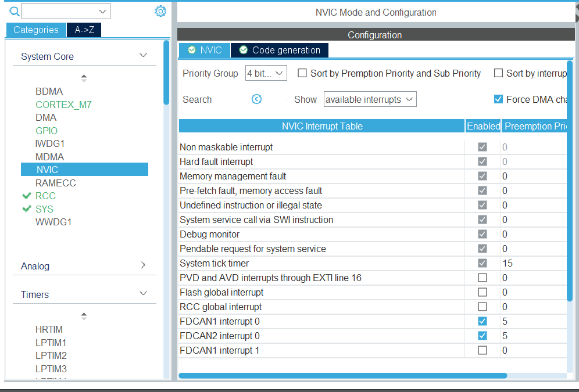Click the green checkmark next to SYS
The height and width of the screenshot is (392, 579).
[26, 208]
